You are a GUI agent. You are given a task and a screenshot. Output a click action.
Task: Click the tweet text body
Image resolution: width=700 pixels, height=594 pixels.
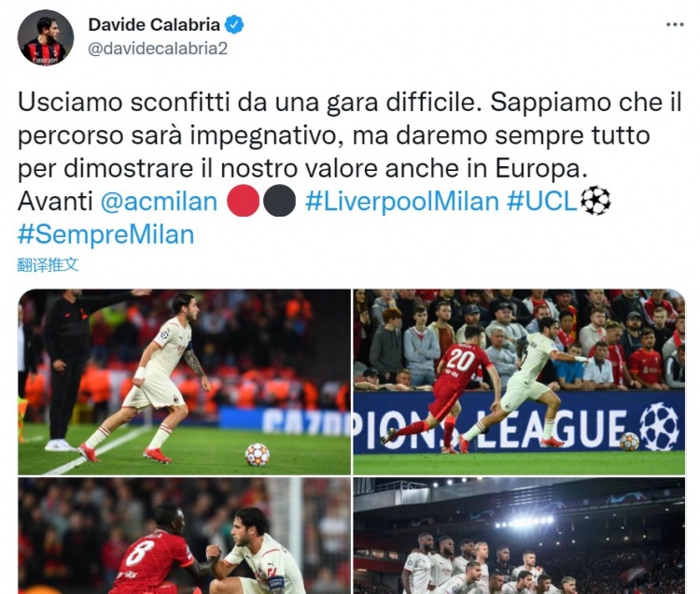point(350,168)
